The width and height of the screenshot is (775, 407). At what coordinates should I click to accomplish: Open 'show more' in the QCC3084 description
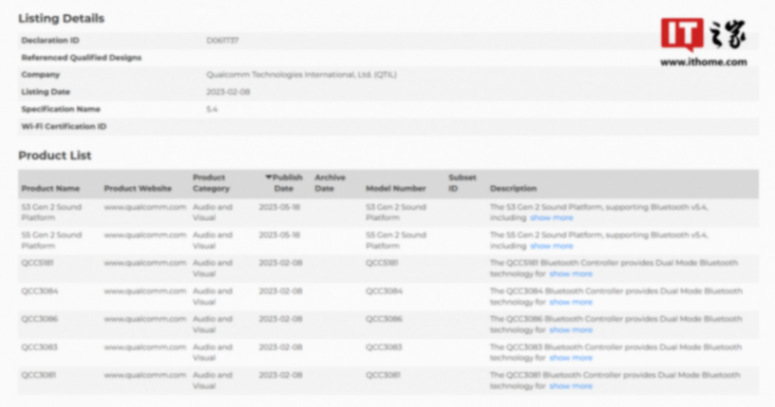[571, 302]
